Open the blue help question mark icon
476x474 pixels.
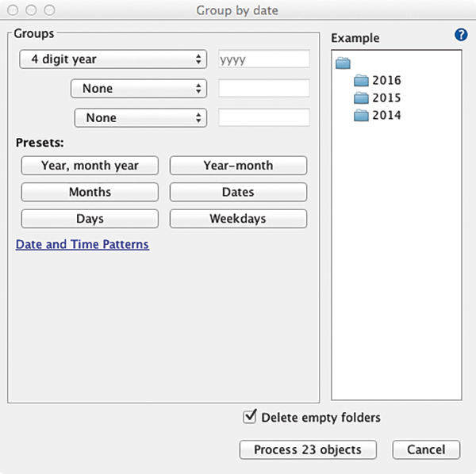coord(461,35)
